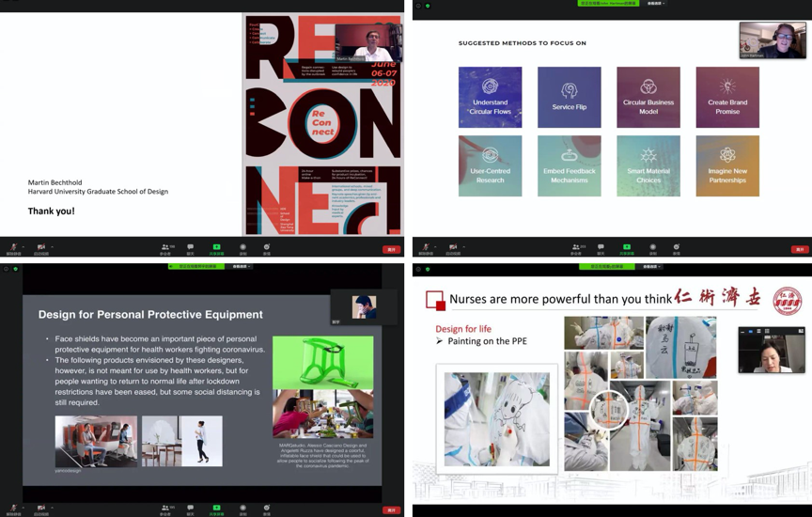Click green encryption shield in Suggested Methods window
The width and height of the screenshot is (812, 517).
click(x=428, y=6)
